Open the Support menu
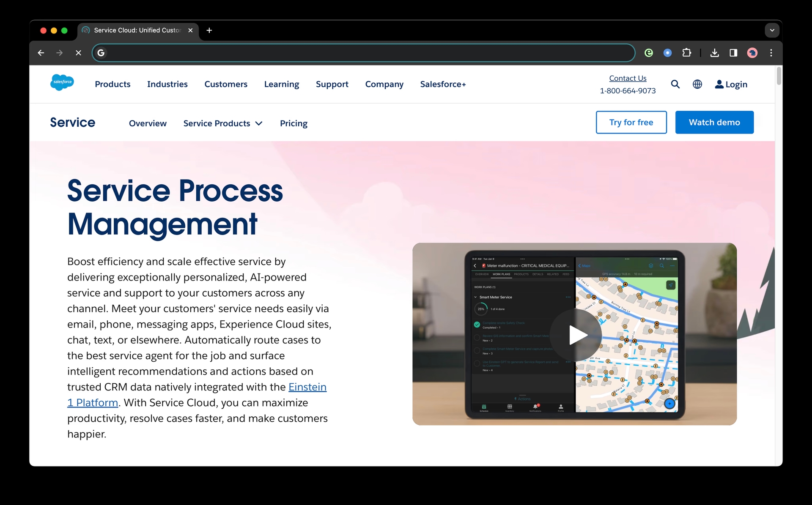 tap(332, 84)
